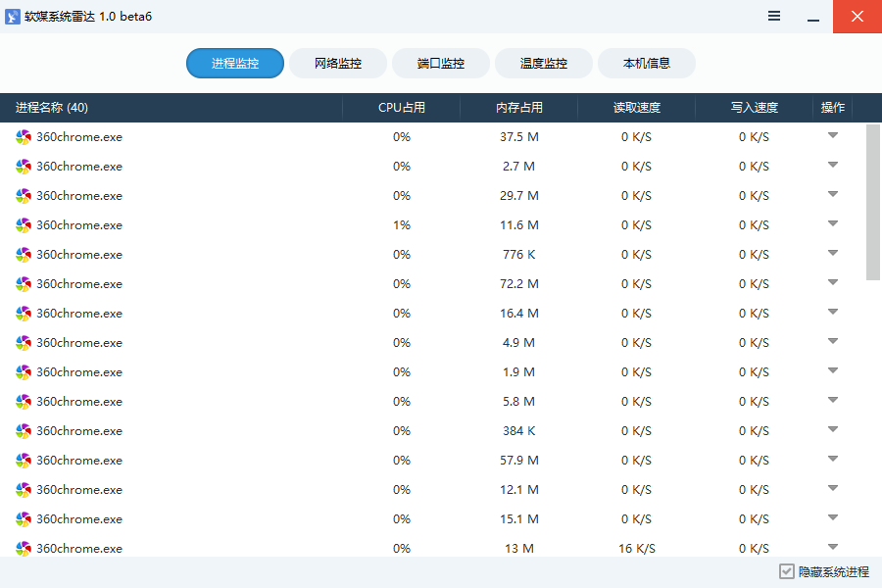Viewport: 882px width, 588px height.
Task: Sort by 读取速度 column header
Action: tap(636, 108)
